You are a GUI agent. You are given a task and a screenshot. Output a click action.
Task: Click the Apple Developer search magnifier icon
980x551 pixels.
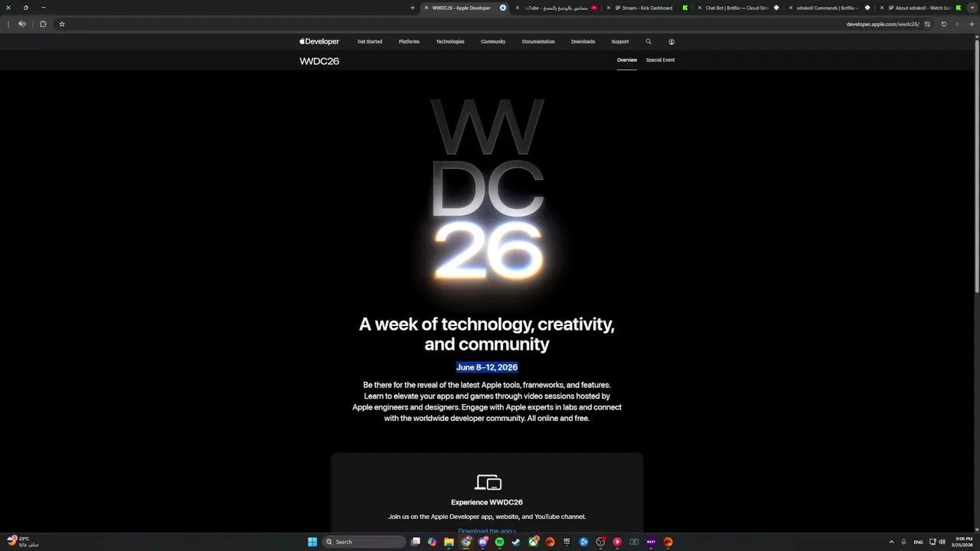coord(648,41)
